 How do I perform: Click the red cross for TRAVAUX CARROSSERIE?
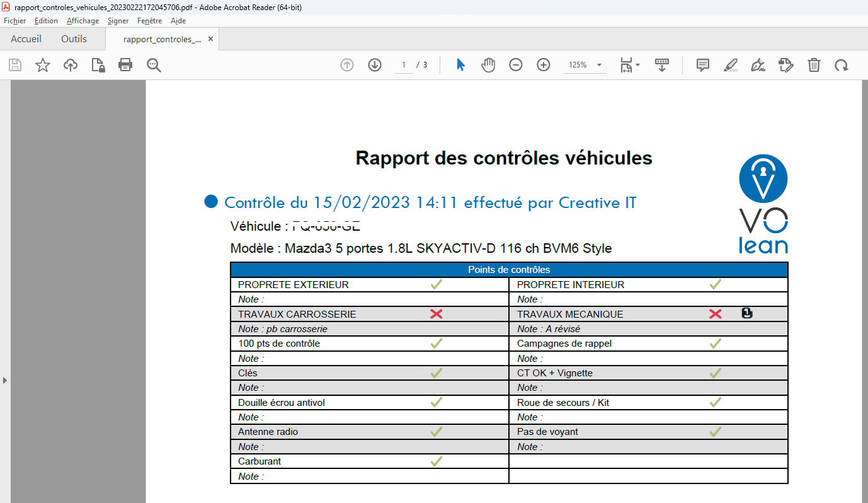[x=436, y=314]
